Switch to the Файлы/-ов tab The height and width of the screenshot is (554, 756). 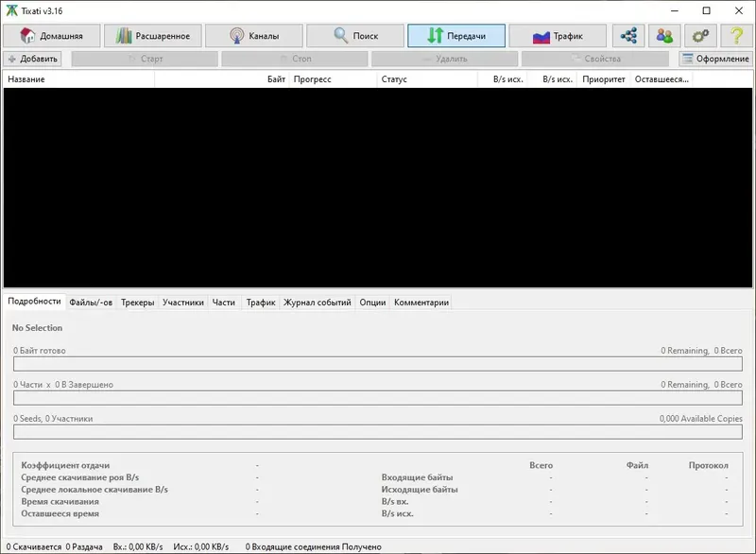91,303
